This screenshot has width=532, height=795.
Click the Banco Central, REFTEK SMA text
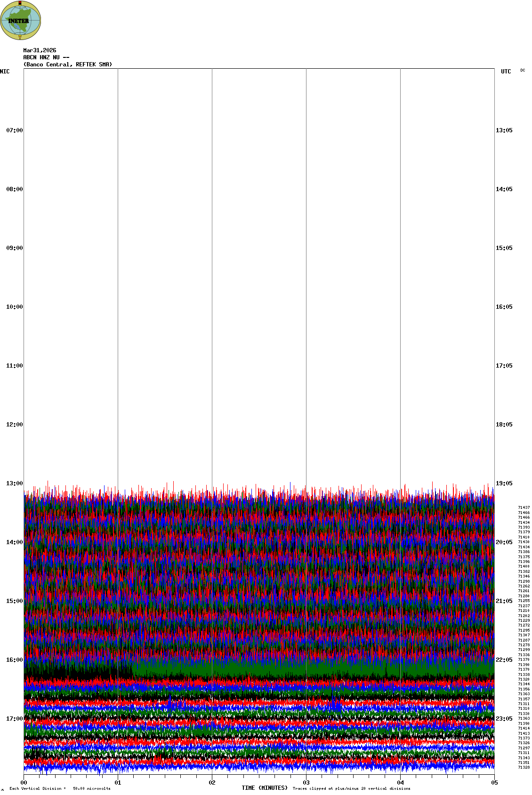pos(68,64)
